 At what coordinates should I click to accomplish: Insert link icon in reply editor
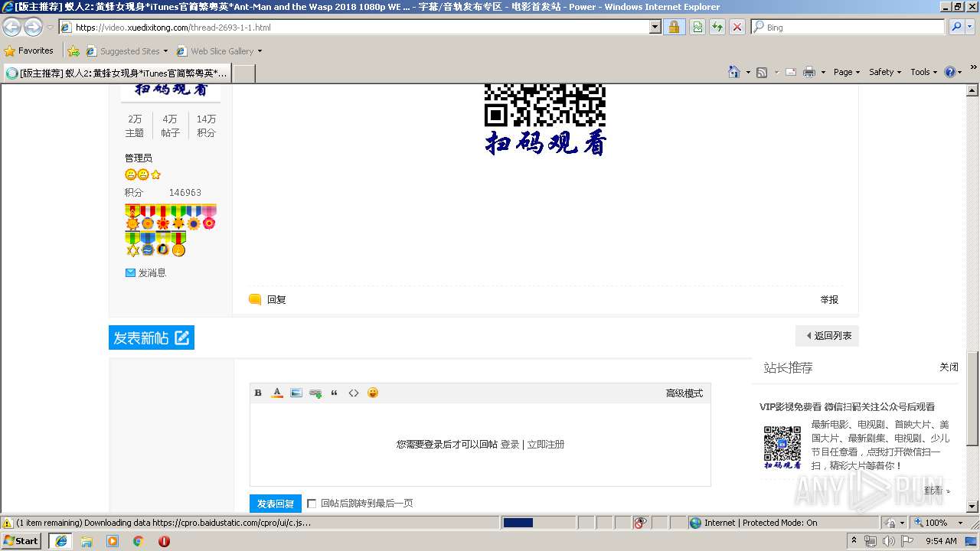click(315, 393)
